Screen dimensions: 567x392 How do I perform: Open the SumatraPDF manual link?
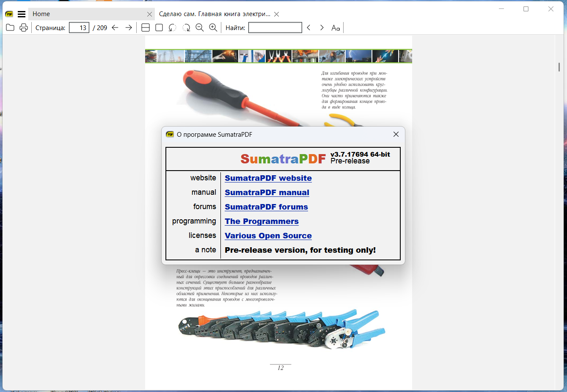[x=267, y=193]
